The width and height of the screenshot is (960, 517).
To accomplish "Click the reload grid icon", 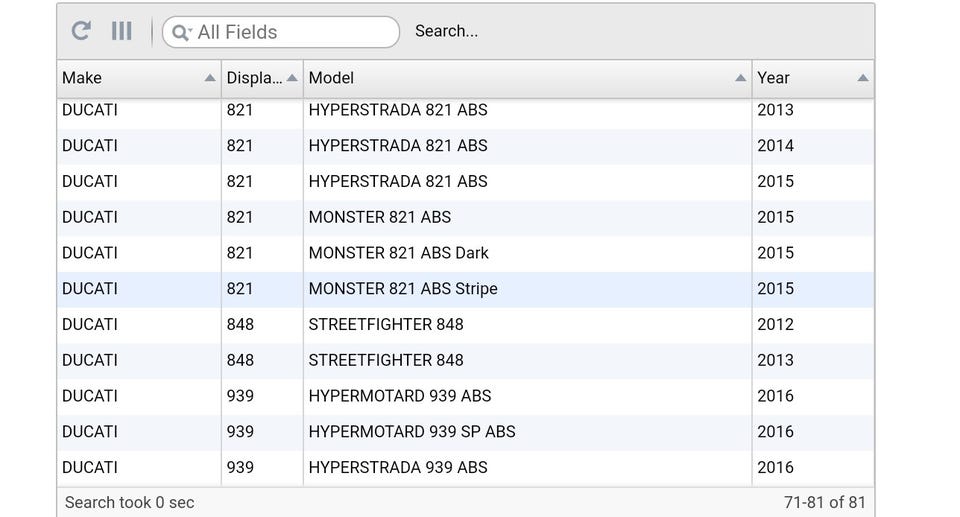I will pyautogui.click(x=82, y=31).
